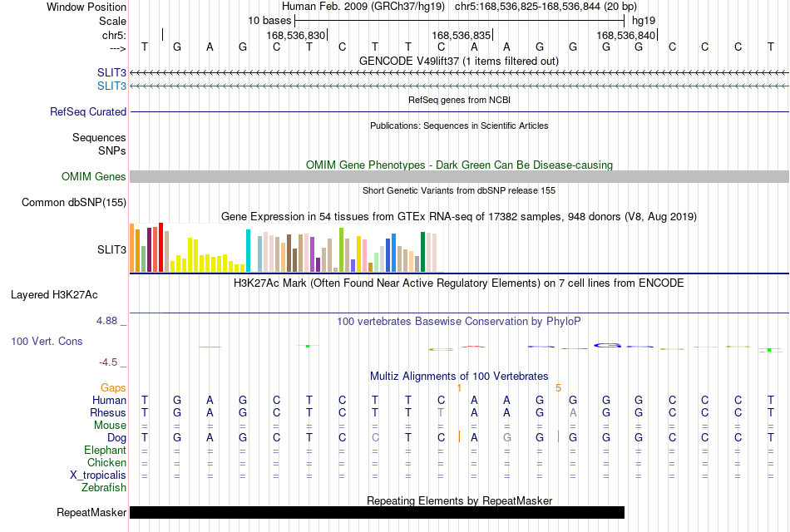Click the Dog species alignment label
The width and height of the screenshot is (790, 532).
[x=117, y=438]
